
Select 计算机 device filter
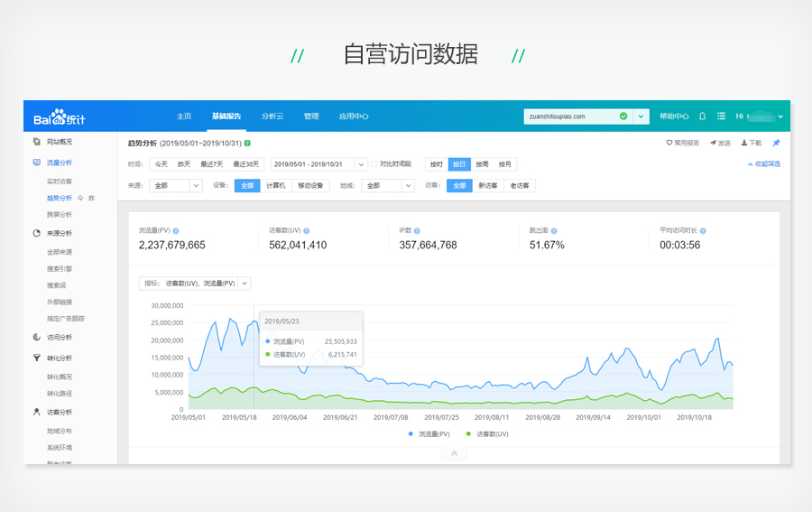click(275, 185)
